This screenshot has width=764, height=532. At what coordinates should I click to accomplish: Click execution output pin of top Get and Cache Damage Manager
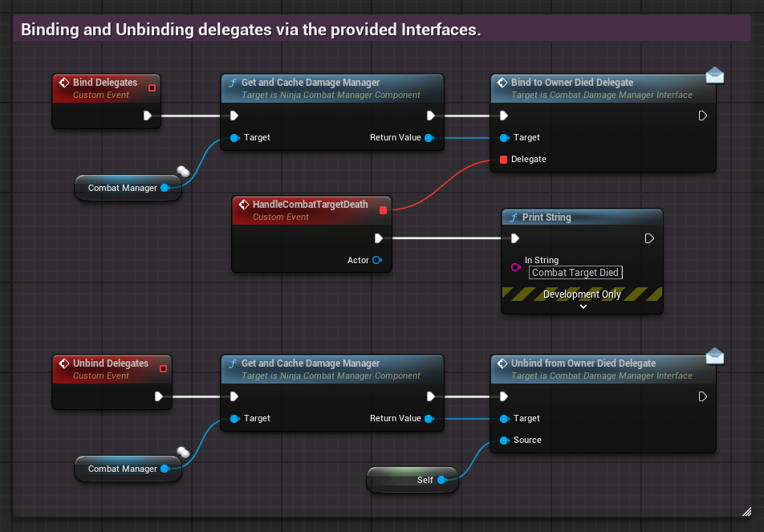click(x=431, y=116)
